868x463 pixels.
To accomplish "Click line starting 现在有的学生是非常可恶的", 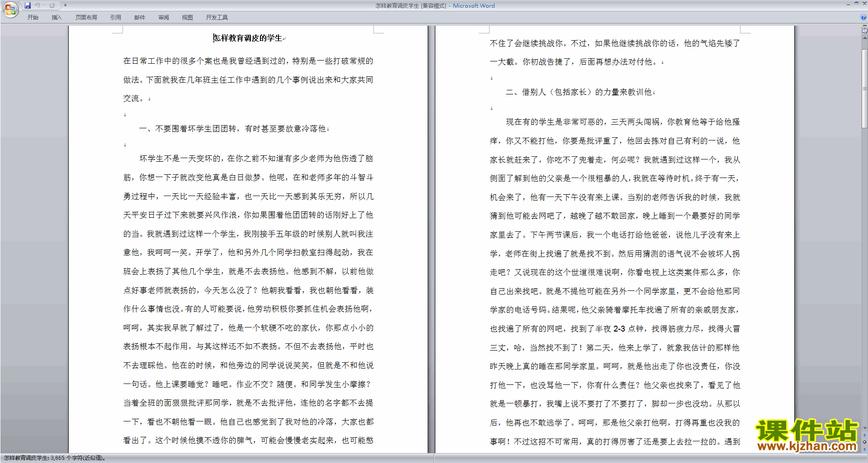I will [x=623, y=122].
